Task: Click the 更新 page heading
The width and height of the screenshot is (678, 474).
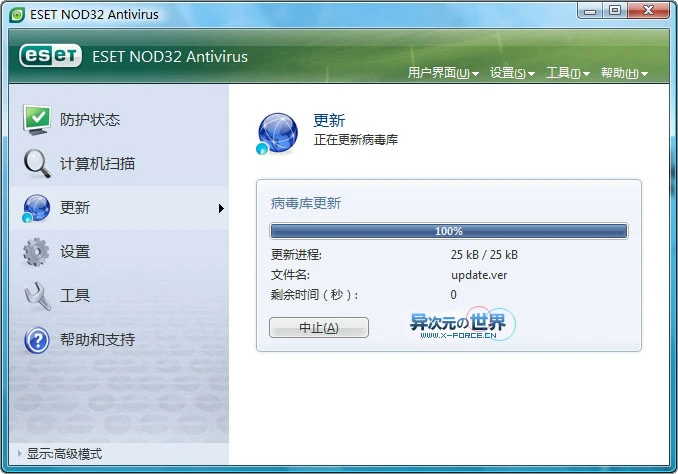Action: tap(329, 120)
